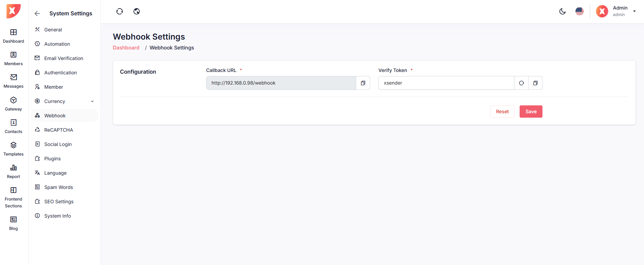Open the globe icon in header
This screenshot has height=265, width=644.
[137, 12]
